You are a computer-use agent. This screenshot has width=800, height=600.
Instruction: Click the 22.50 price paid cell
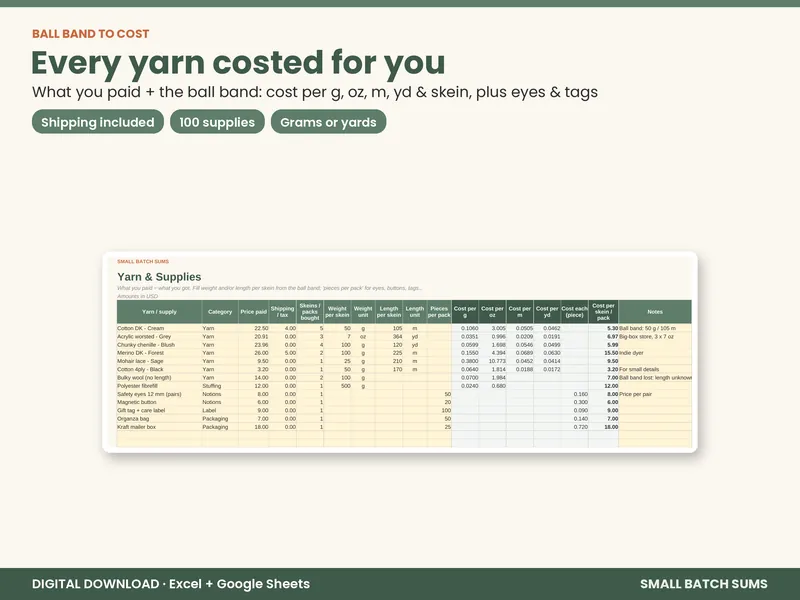click(254, 328)
